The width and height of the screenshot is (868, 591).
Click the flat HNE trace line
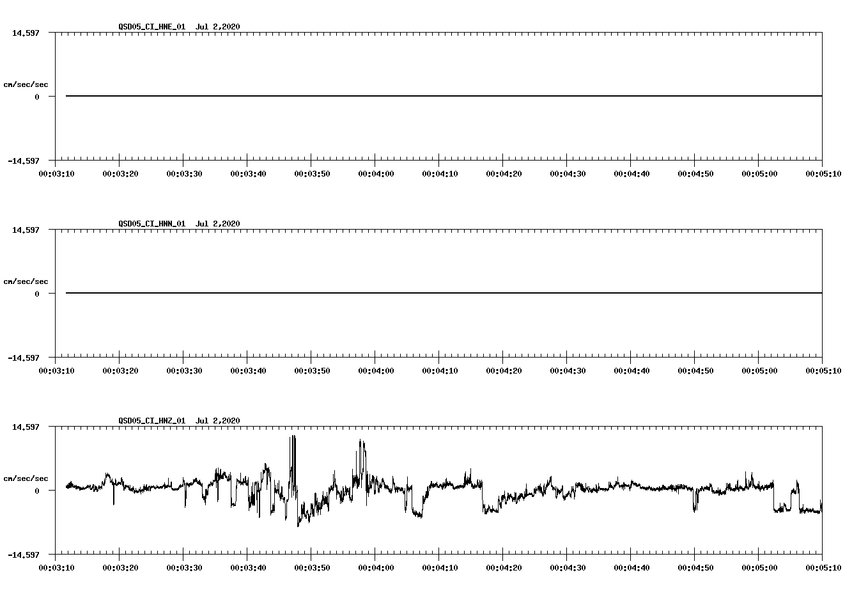pos(444,96)
